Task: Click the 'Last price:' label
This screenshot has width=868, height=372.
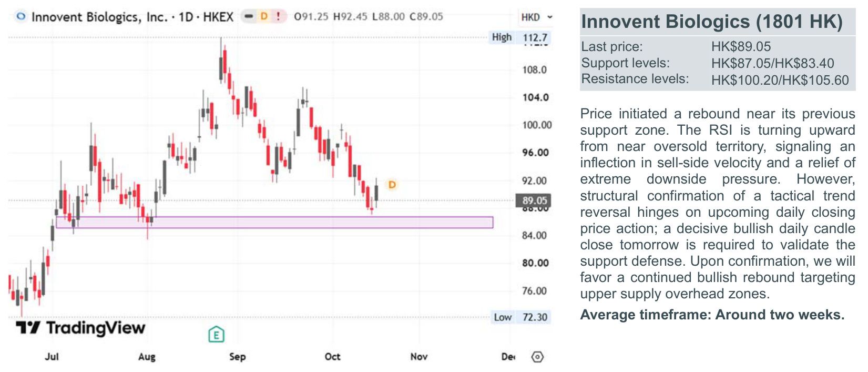Action: pyautogui.click(x=612, y=46)
